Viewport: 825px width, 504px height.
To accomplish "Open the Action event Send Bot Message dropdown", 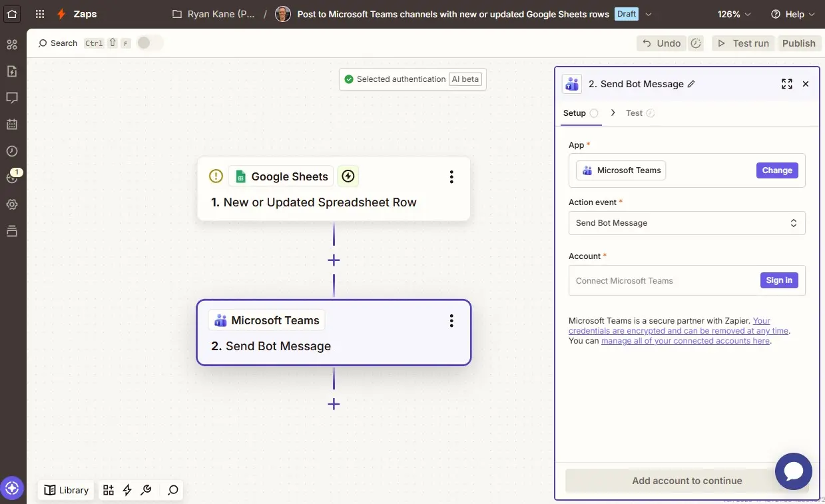I will tap(687, 223).
